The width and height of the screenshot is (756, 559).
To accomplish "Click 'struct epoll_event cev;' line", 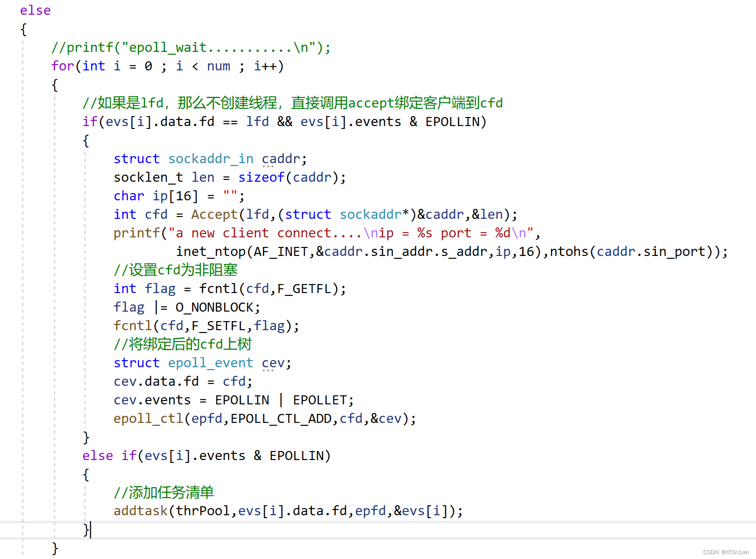I will coord(203,363).
